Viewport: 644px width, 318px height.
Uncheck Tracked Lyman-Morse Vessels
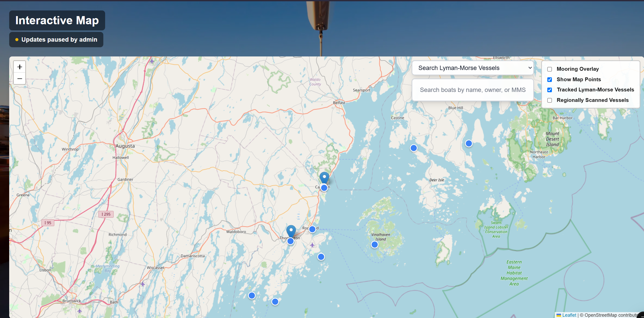click(550, 90)
